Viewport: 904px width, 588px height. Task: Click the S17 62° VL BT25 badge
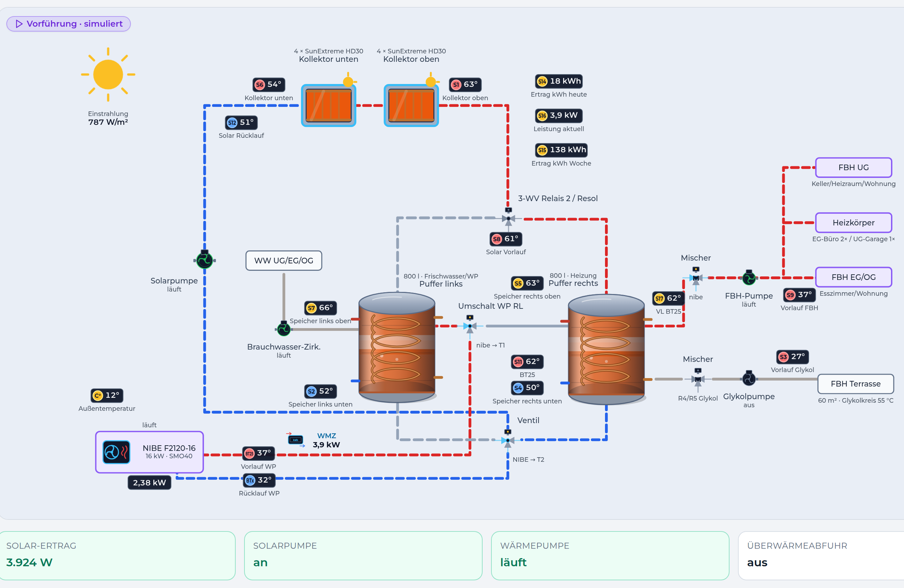pos(669,298)
